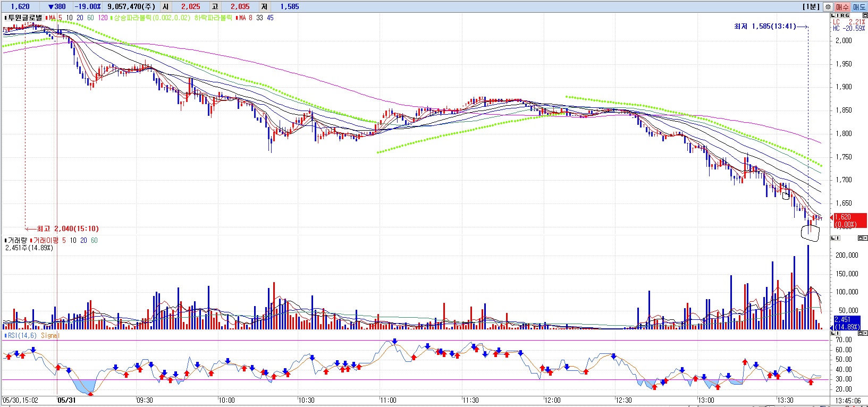Image resolution: width=868 pixels, height=407 pixels.
Task: Click the 05/31 date marker on time axis
Action: click(x=66, y=400)
